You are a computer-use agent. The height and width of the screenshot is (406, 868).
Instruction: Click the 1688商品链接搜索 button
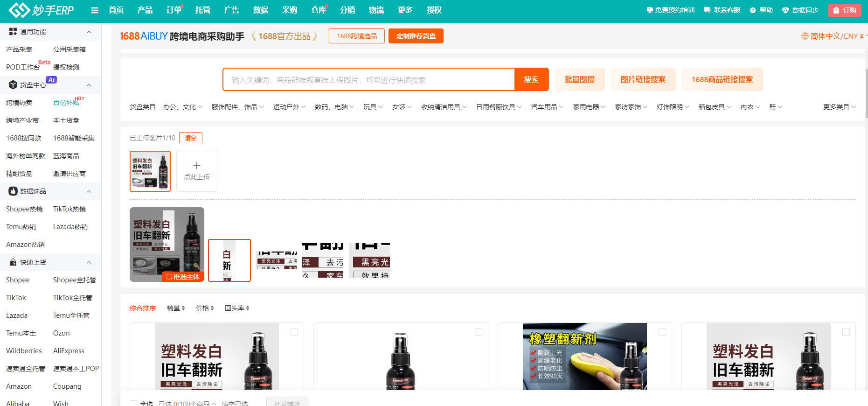click(x=722, y=79)
